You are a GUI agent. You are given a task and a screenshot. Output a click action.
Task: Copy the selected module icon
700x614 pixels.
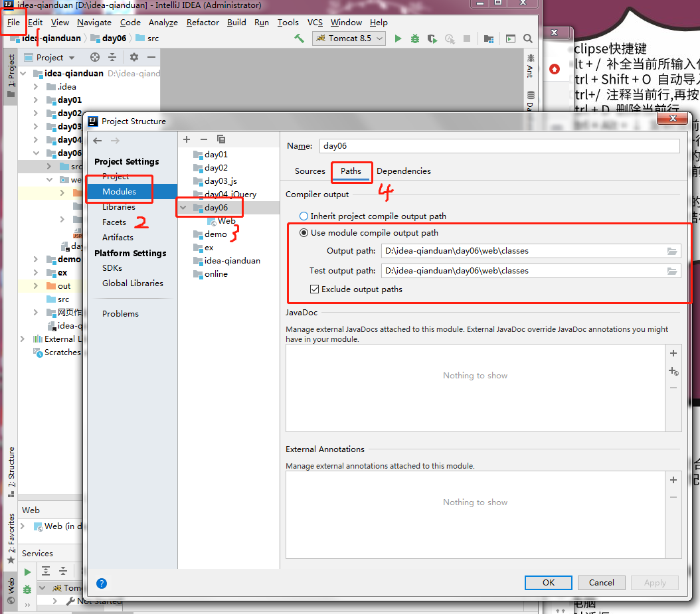pyautogui.click(x=221, y=139)
